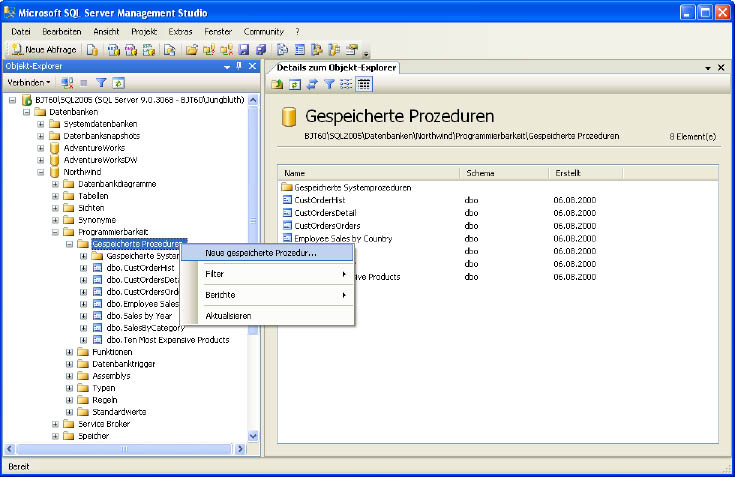Image resolution: width=735 pixels, height=477 pixels.
Task: Open the Objekt-Explorer window position menu arrow
Action: tap(227, 67)
